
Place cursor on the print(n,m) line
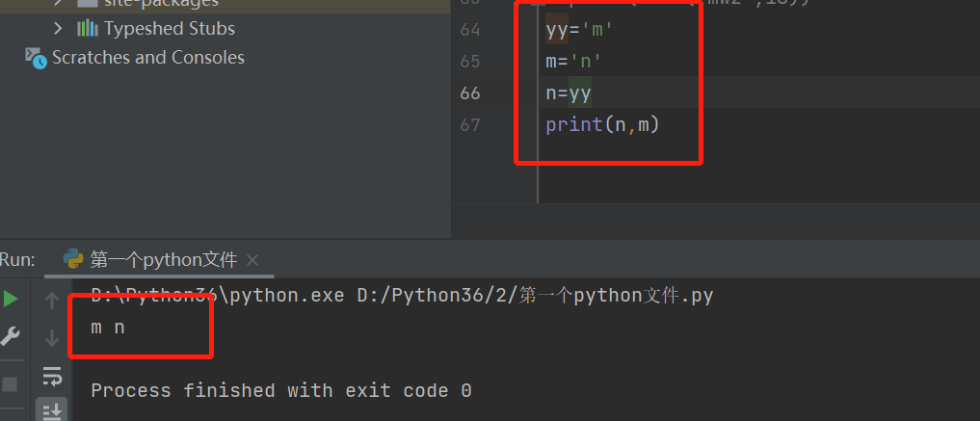pos(601,124)
